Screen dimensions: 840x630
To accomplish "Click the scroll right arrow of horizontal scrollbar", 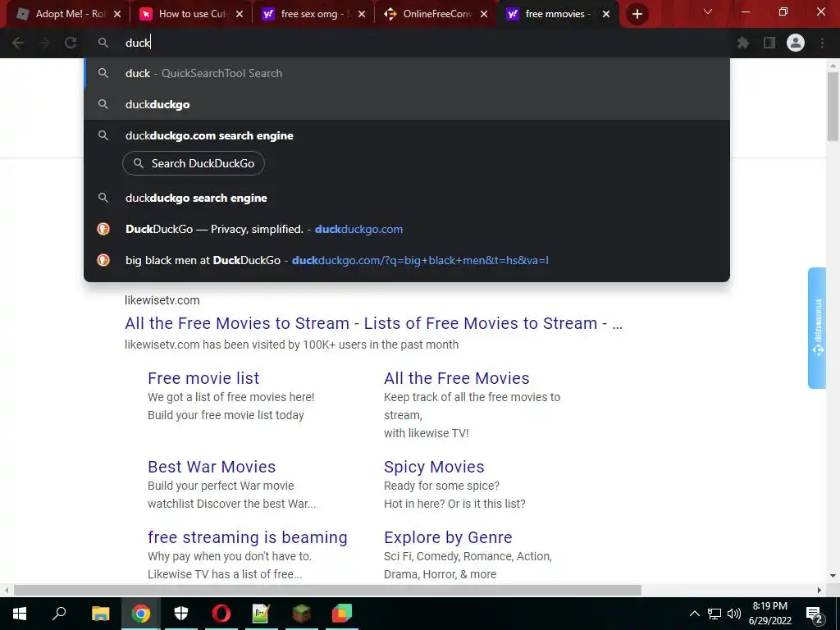I will (819, 590).
